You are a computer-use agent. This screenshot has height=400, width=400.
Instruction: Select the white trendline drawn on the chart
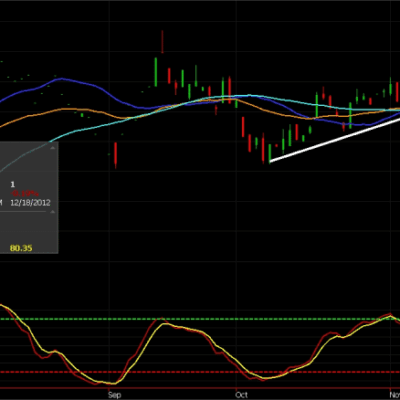tap(335, 140)
